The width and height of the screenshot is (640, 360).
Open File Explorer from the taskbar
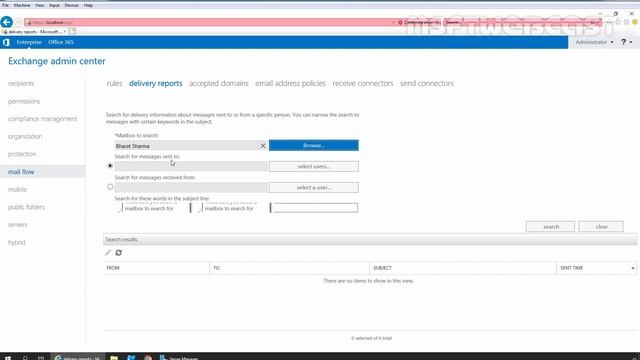(114, 357)
